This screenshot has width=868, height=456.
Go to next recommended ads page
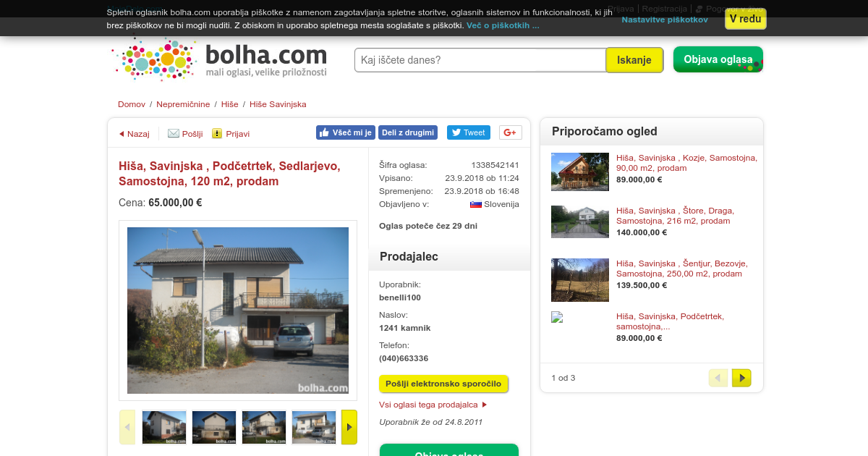741,378
